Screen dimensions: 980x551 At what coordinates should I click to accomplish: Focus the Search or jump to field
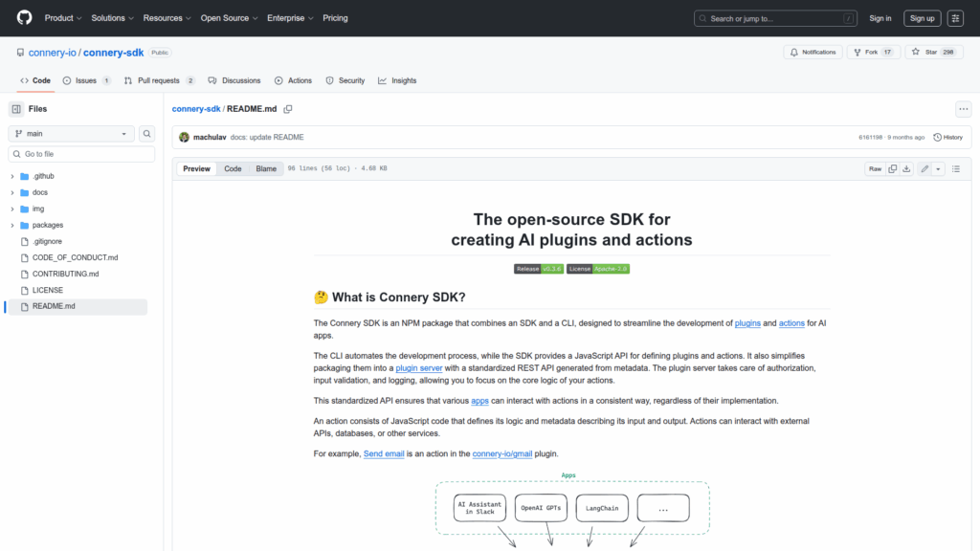[x=775, y=18]
